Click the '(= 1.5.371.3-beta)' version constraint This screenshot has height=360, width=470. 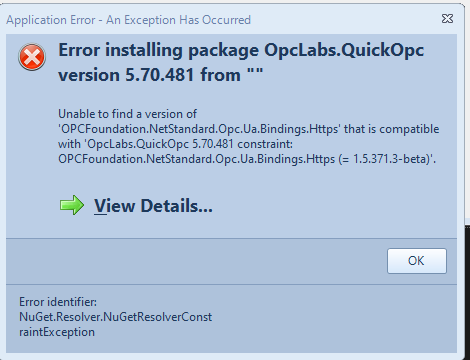[387, 159]
